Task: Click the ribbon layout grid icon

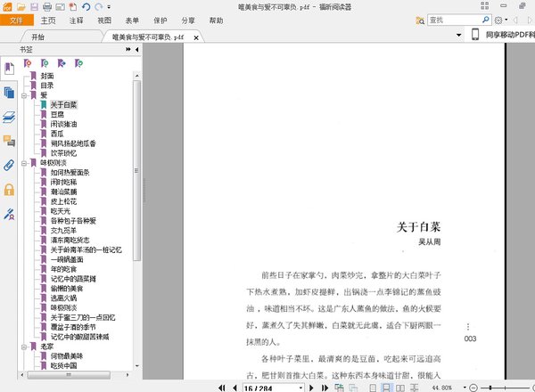Action: pyautogui.click(x=484, y=6)
